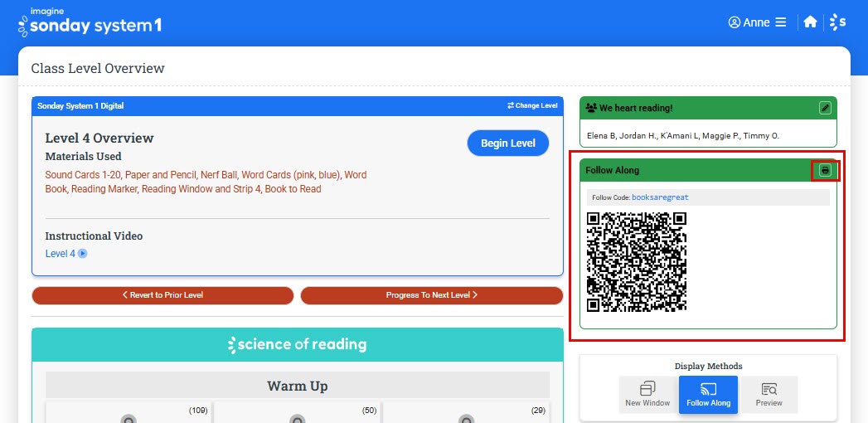
Task: Click the play icon beside Level 4
Action: click(x=82, y=254)
